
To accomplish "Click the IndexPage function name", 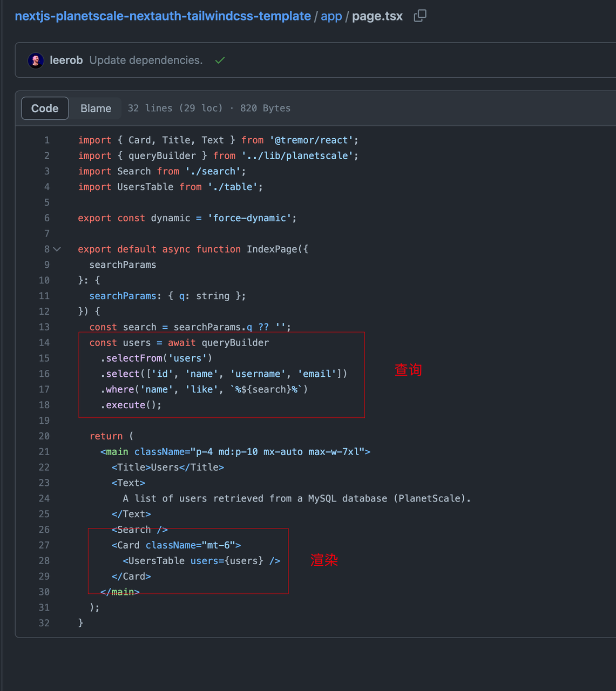I will (x=272, y=249).
